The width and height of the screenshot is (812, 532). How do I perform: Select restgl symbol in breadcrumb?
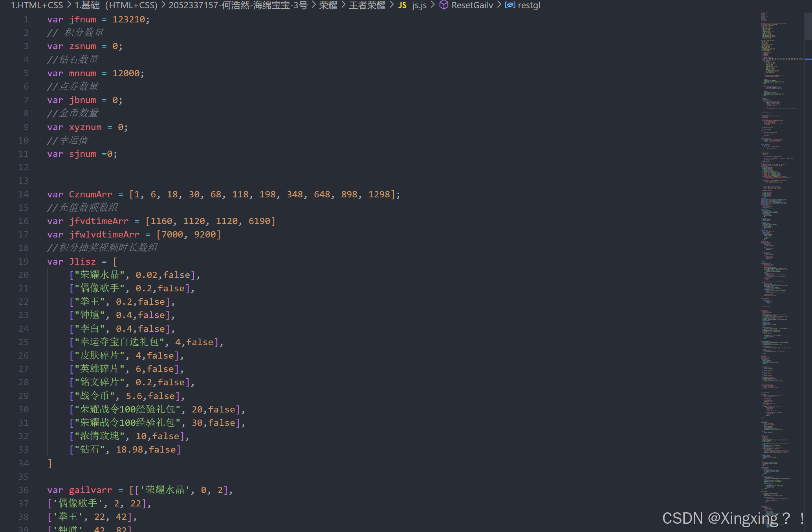coord(529,5)
